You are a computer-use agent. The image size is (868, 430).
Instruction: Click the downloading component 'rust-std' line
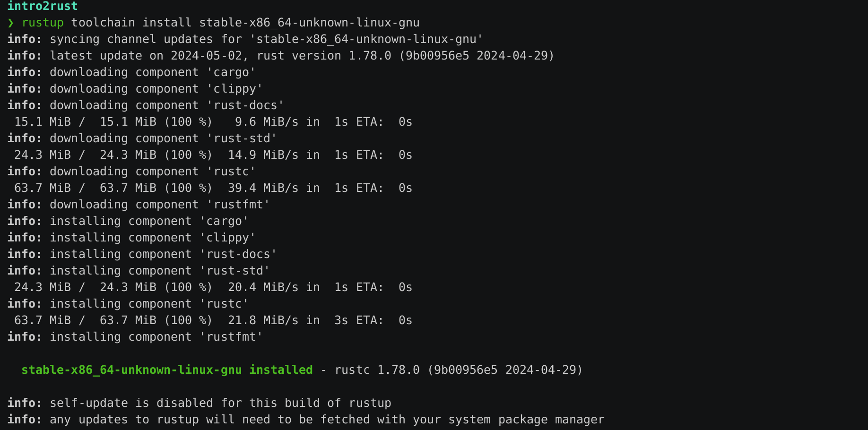click(x=142, y=138)
